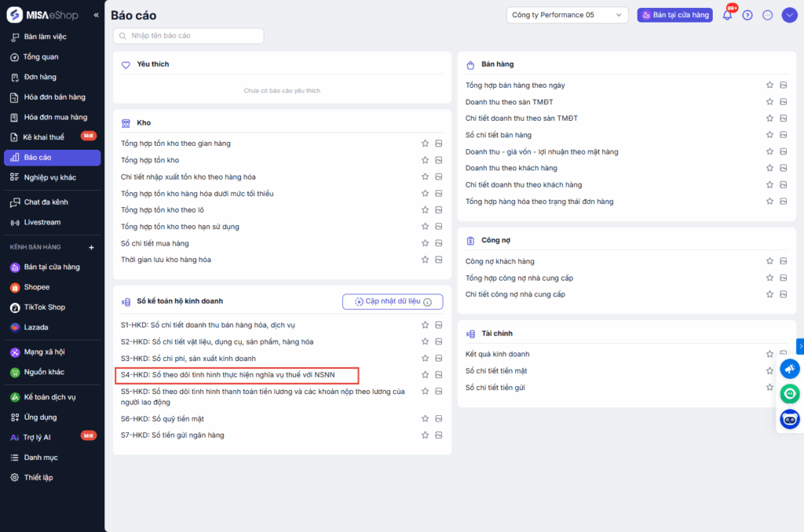
Task: Click the info icon in Cập nhật dữ liệu
Action: pyautogui.click(x=428, y=302)
